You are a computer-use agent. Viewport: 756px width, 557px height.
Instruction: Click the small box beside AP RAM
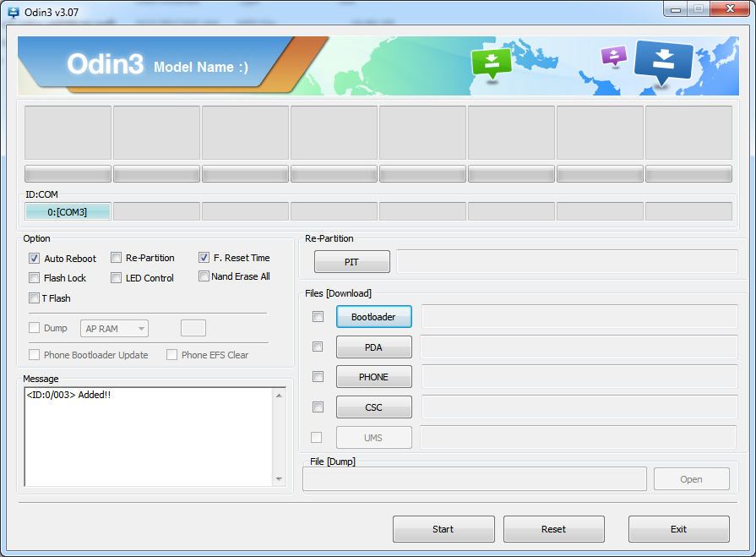tap(193, 328)
